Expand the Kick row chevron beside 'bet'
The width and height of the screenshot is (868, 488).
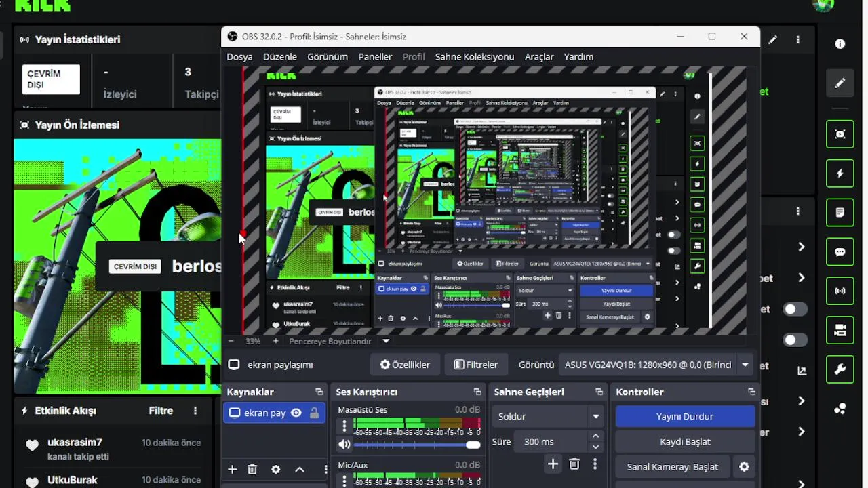pyautogui.click(x=802, y=278)
